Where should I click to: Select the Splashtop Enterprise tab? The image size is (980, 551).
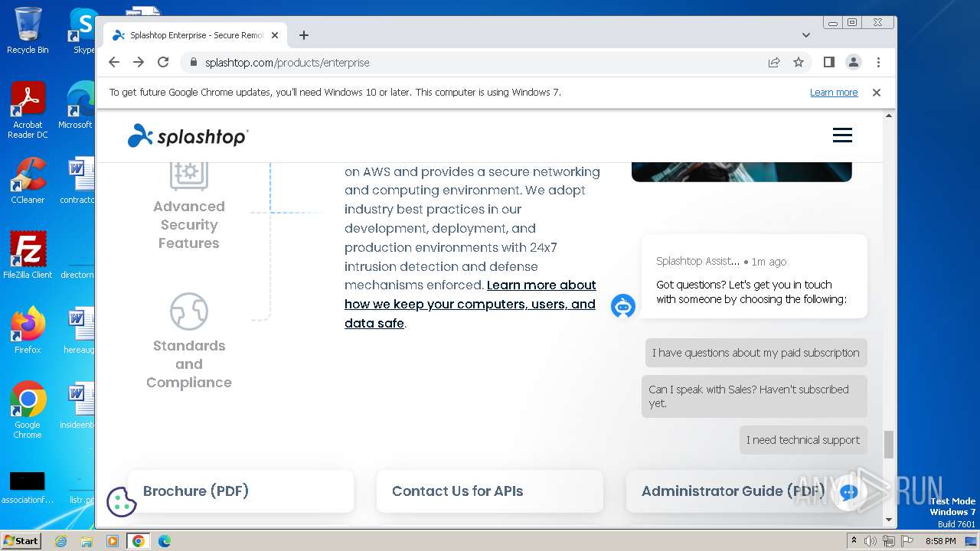tap(195, 35)
